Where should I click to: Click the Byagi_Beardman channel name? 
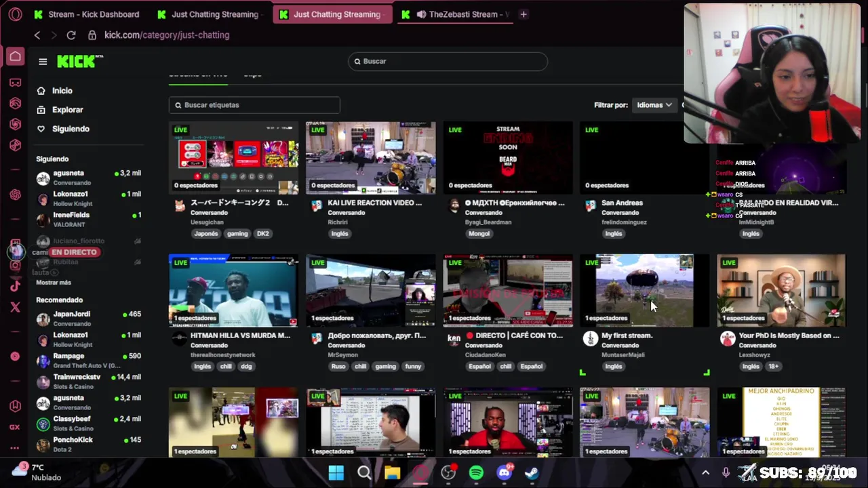pyautogui.click(x=489, y=222)
